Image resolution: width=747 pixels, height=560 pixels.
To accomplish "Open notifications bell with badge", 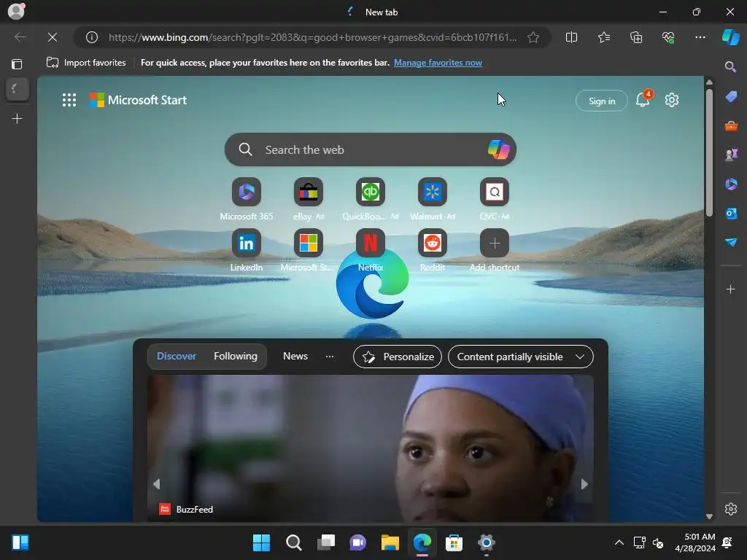I will 643,99.
